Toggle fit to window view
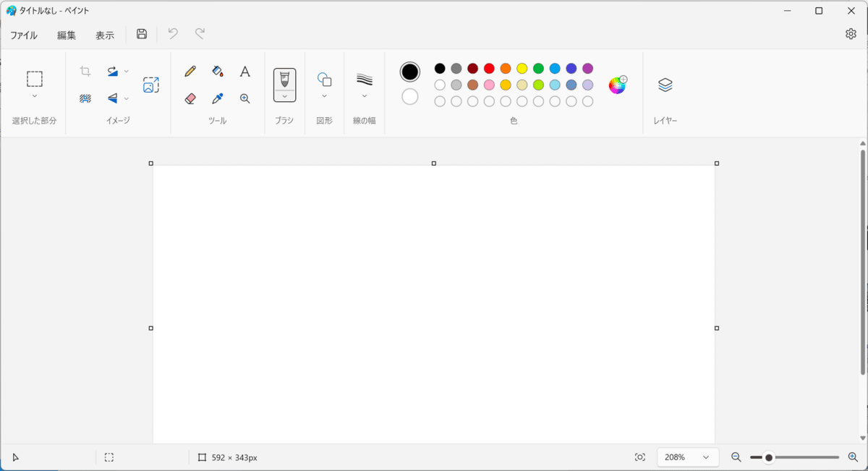Viewport: 868px width, 471px height. (x=640, y=457)
